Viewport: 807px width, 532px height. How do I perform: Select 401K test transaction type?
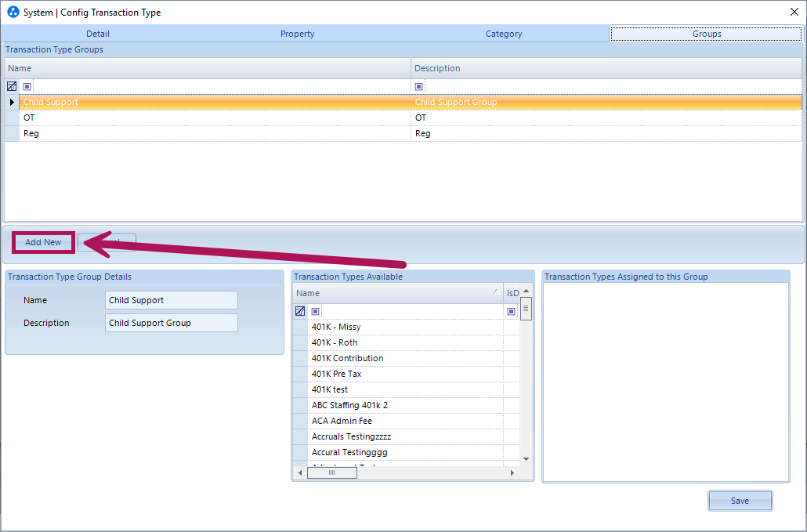tap(406, 389)
